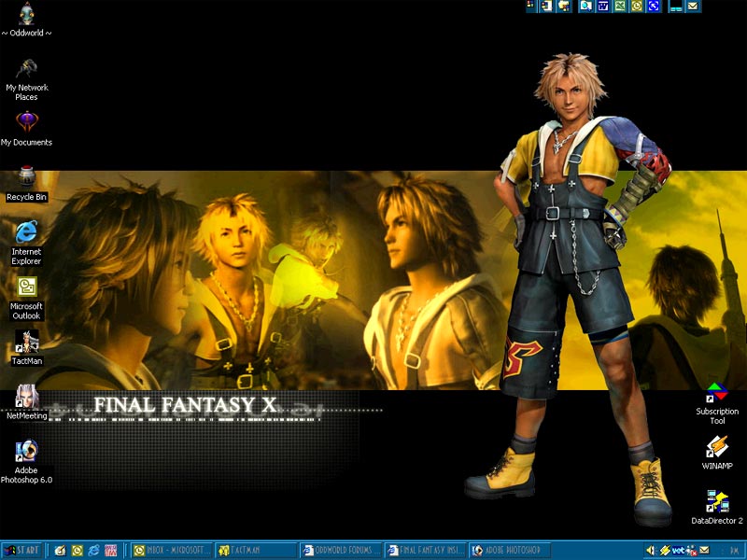Open the Subscription Tool shortcut
The height and width of the screenshot is (560, 747).
716,392
